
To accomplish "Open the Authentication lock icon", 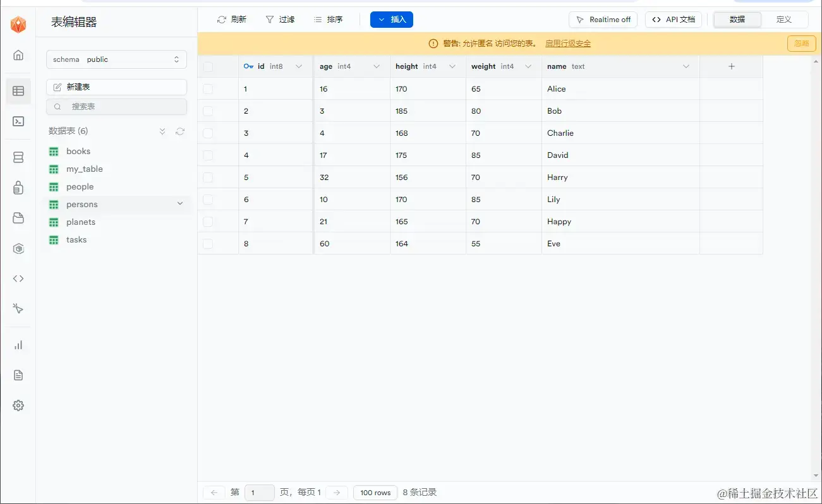I will click(x=18, y=188).
